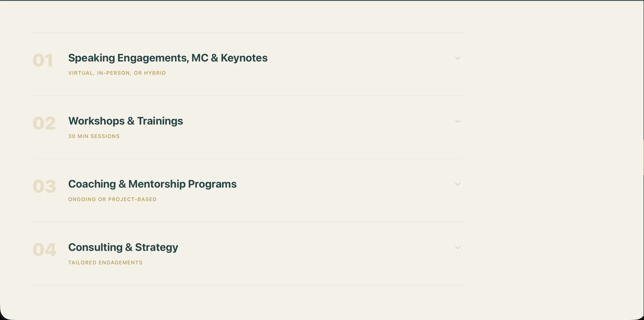Click the large faded number 01
Screen dimensions: 644x320
coord(43,60)
